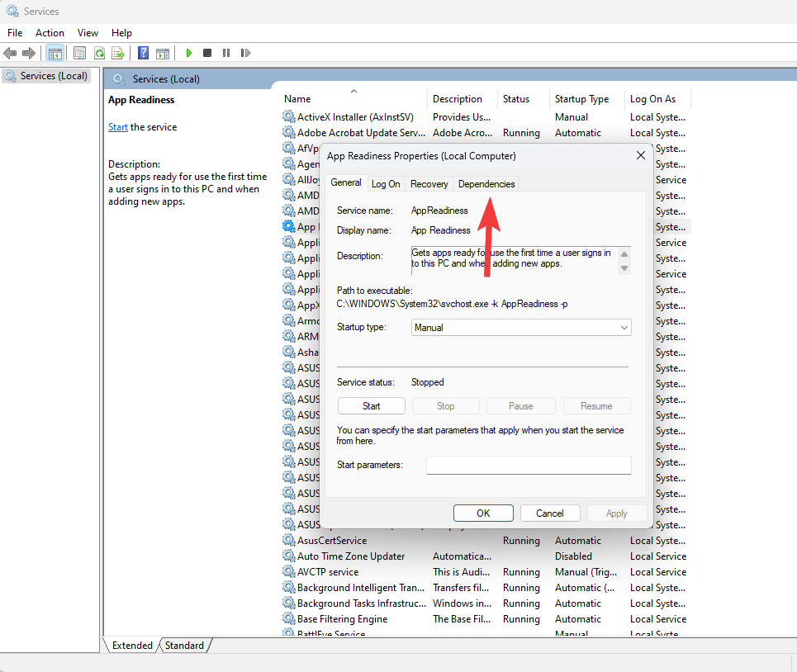Click the Start button in dialog
This screenshot has height=672, width=797.
click(371, 406)
